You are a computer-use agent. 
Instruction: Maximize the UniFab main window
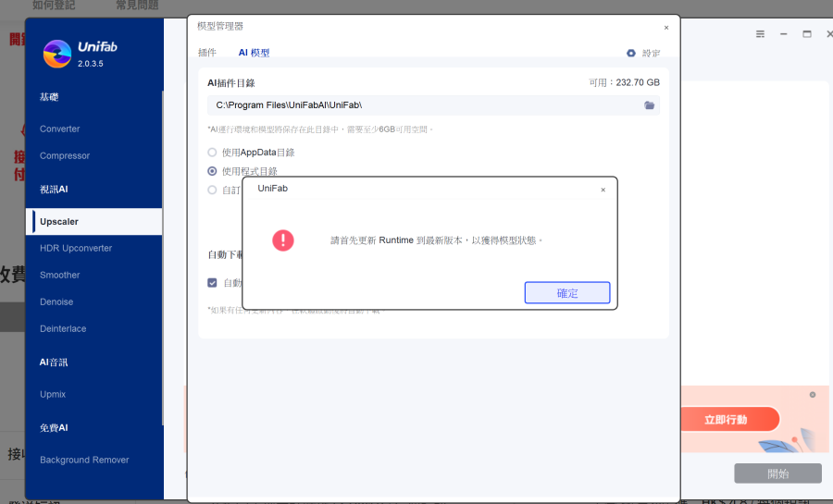click(x=807, y=34)
